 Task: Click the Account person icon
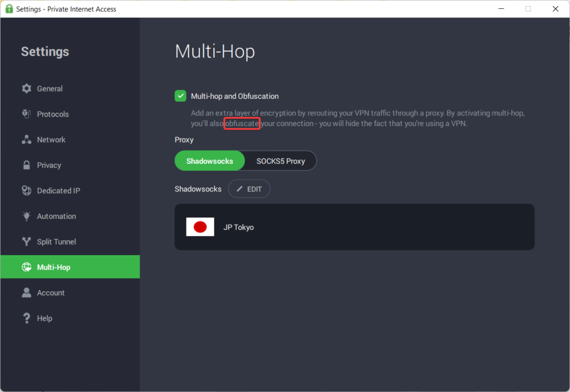26,293
